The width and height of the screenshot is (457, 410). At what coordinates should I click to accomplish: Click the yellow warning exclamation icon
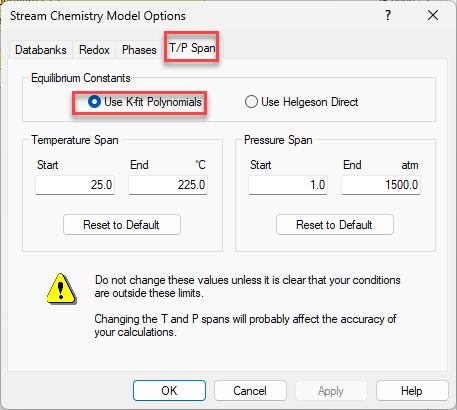62,289
